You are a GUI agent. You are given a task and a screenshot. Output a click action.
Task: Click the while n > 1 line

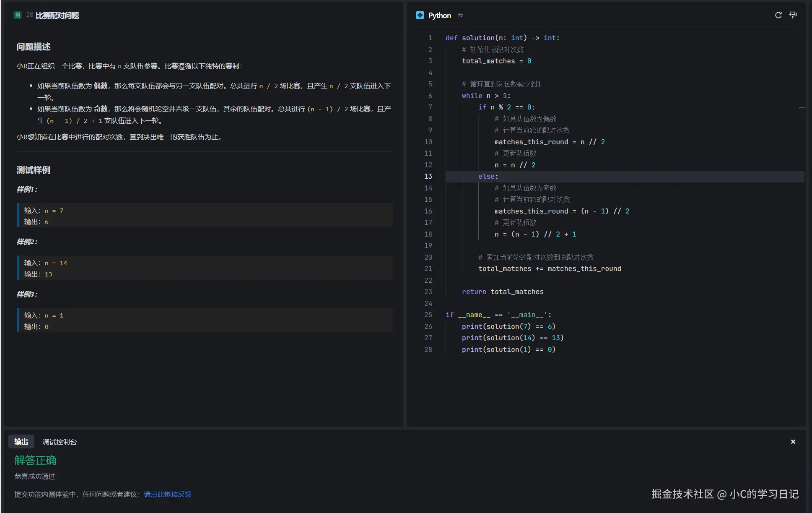[486, 96]
